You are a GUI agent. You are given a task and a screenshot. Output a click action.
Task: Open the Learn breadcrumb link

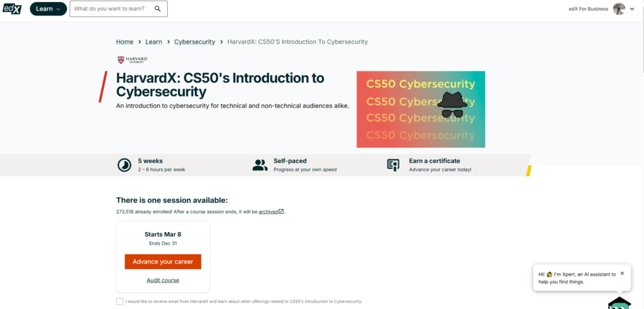(153, 42)
